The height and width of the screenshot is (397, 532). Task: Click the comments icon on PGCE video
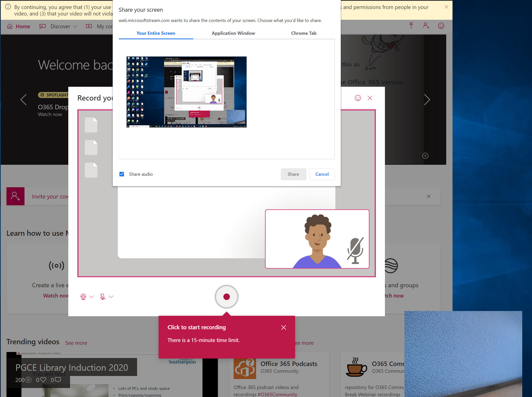(58, 380)
